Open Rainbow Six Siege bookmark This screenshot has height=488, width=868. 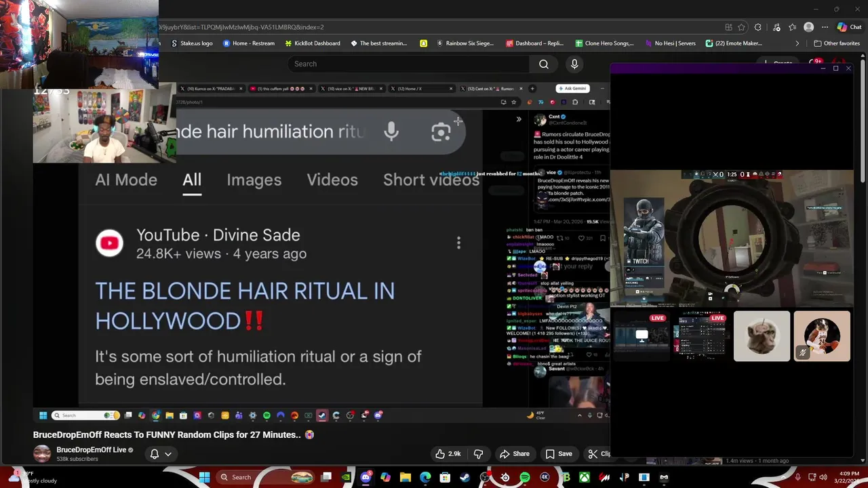tap(465, 43)
